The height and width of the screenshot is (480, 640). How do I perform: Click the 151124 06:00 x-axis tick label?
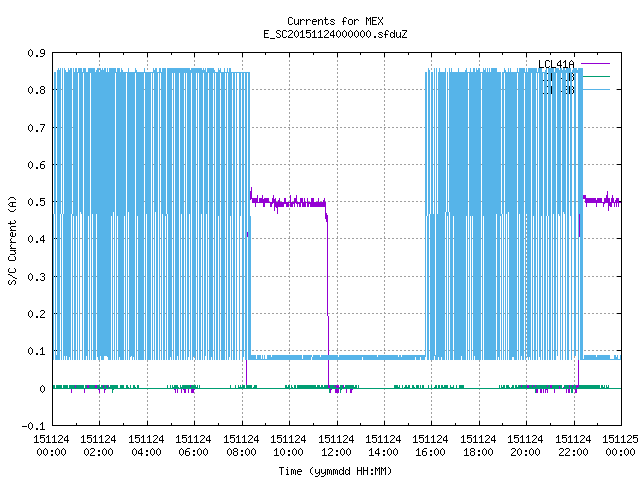(x=194, y=446)
